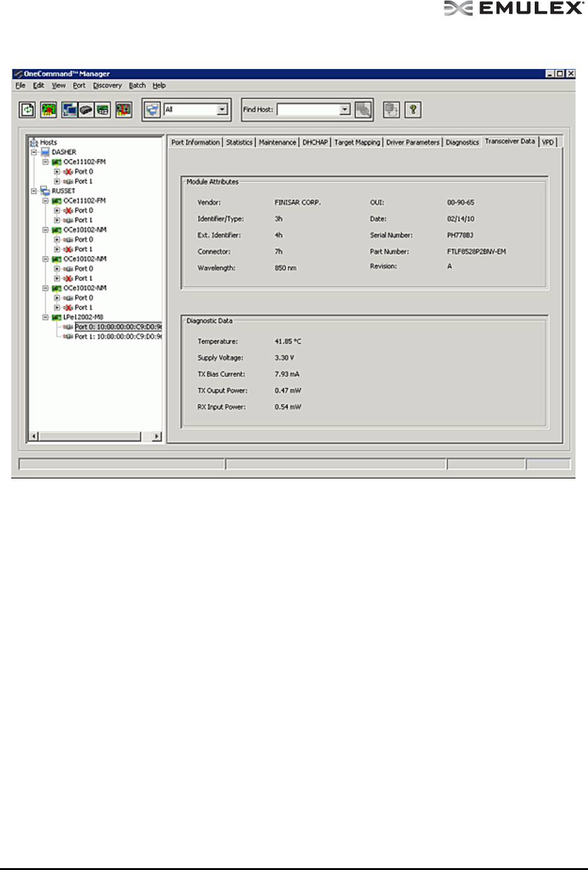Click the gray disk-shaped view toolbar icon
The width and height of the screenshot is (588, 870).
87,110
